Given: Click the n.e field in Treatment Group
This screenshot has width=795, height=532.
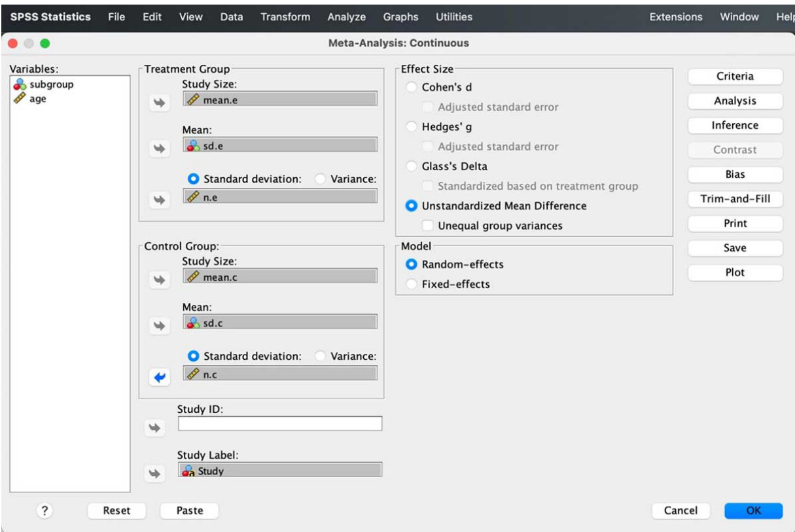Looking at the screenshot, I should click(x=280, y=196).
